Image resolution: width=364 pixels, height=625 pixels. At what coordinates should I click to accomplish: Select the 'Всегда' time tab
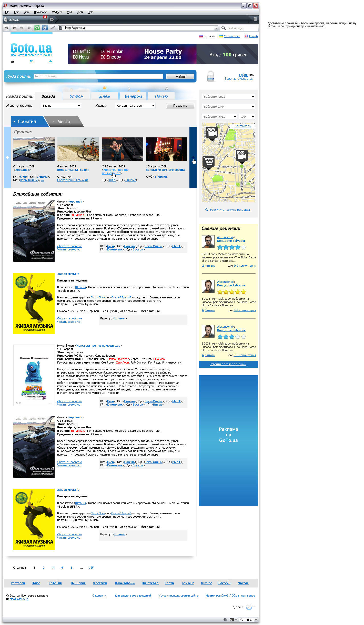pyautogui.click(x=48, y=96)
